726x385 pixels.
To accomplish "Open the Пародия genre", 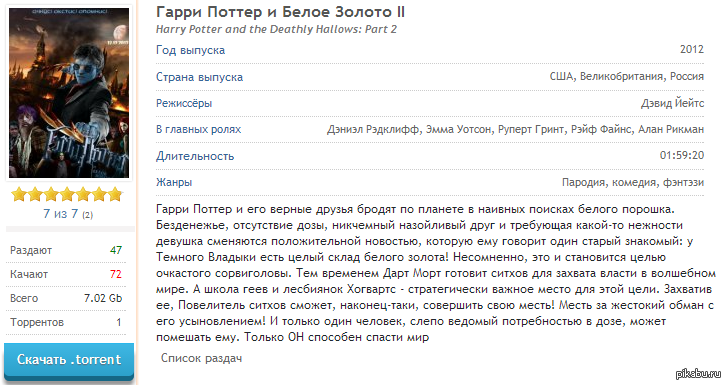I will coord(583,182).
